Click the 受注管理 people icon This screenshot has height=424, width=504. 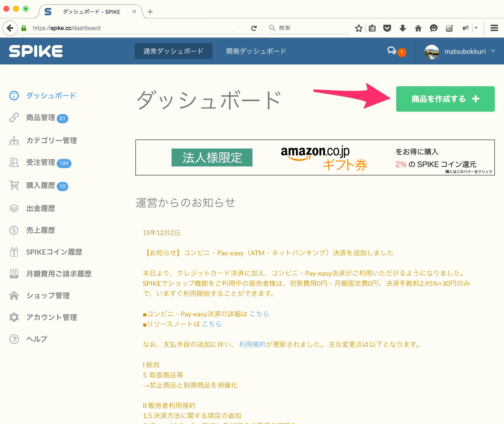(x=14, y=162)
